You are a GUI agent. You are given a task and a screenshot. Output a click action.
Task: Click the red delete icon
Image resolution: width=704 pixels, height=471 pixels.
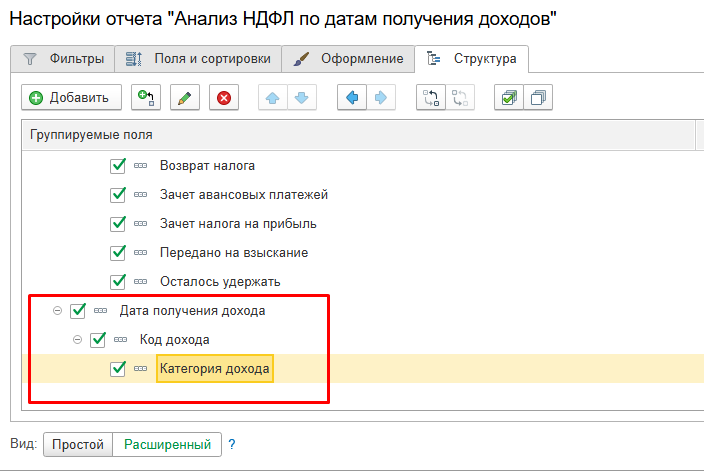pos(224,97)
